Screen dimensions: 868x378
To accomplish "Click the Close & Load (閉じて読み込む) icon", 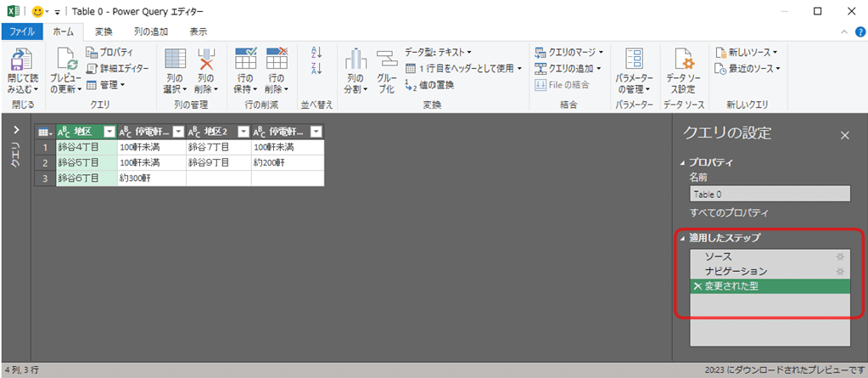I will [21, 59].
